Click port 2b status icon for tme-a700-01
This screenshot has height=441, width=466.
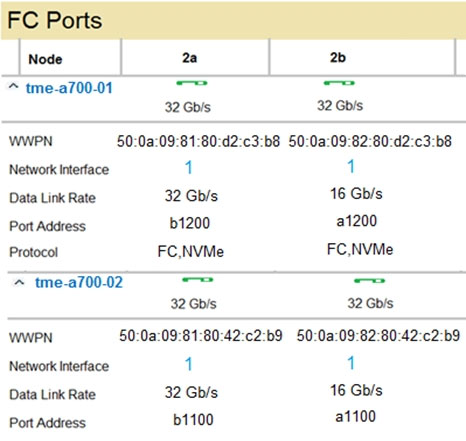pyautogui.click(x=339, y=83)
